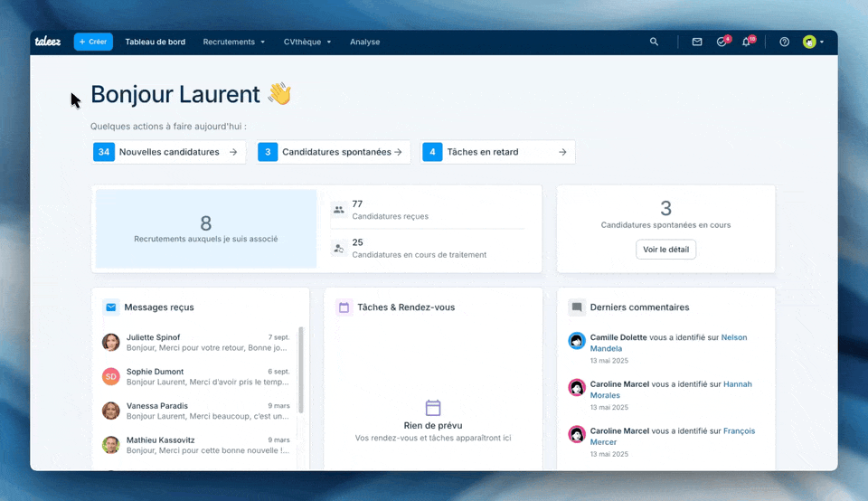Viewport: 868px width, 501px height.
Task: Expand the Recrutements menu
Action: pyautogui.click(x=233, y=42)
